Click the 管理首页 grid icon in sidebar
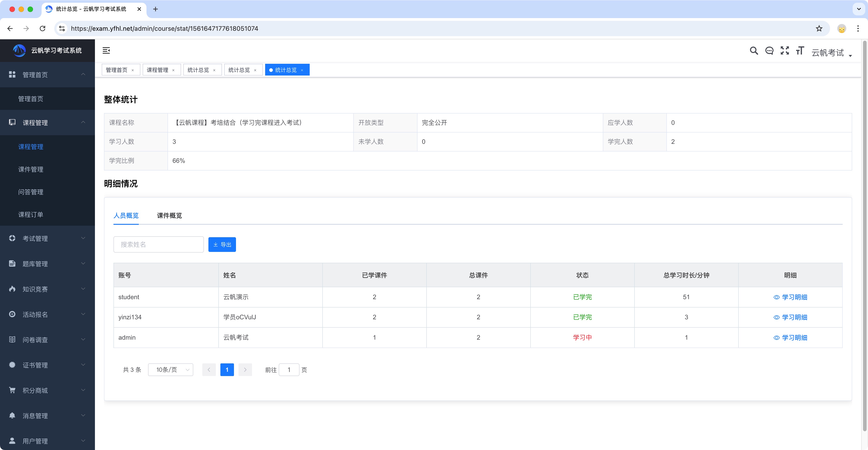The width and height of the screenshot is (868, 450). pyautogui.click(x=12, y=74)
